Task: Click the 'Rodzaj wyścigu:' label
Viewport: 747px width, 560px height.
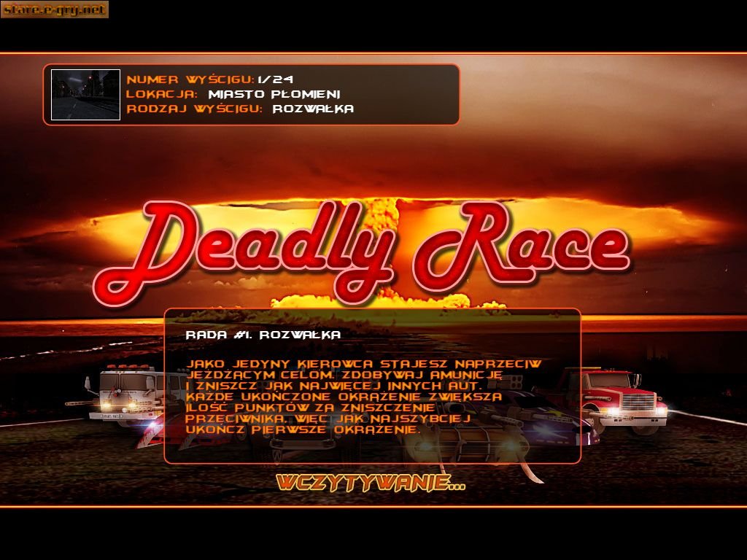Action: (194, 109)
